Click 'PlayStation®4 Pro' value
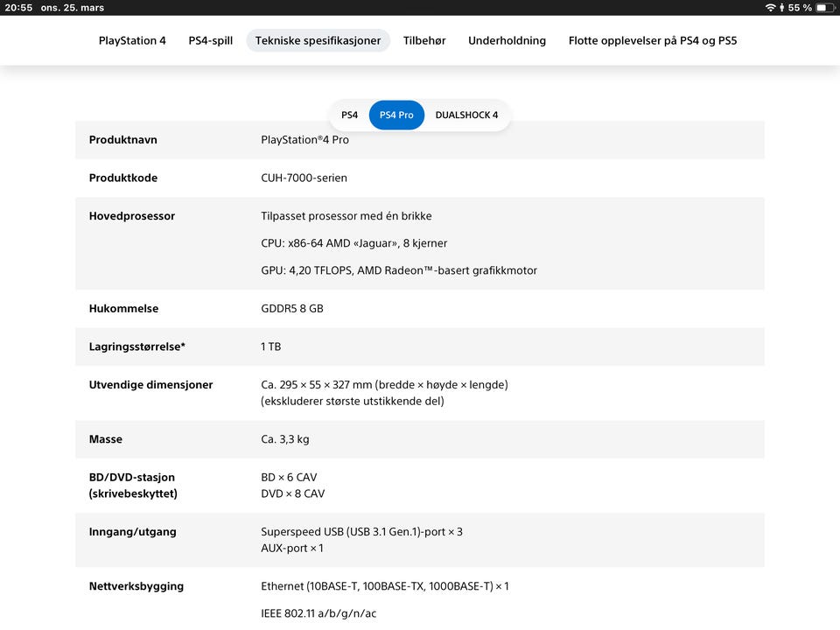 click(304, 140)
